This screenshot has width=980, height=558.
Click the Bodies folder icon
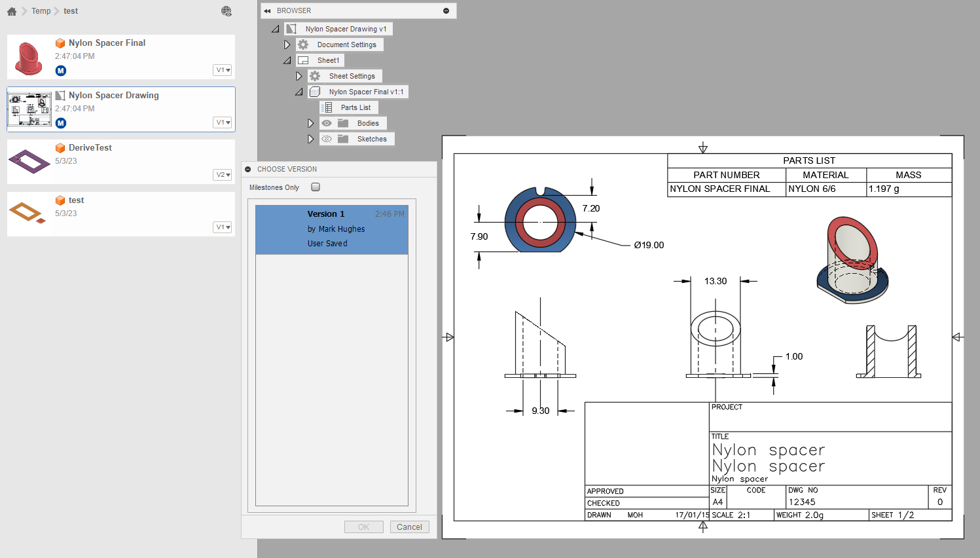[x=343, y=123]
